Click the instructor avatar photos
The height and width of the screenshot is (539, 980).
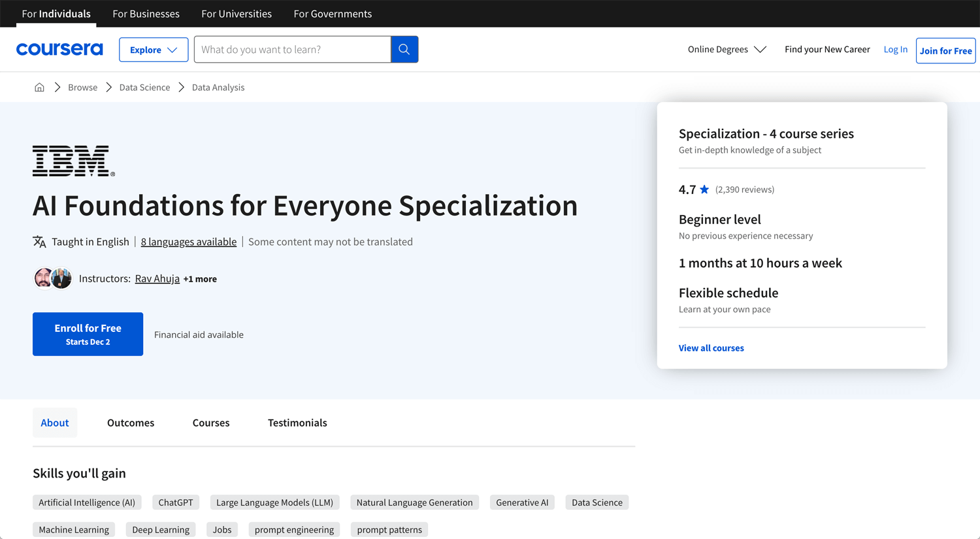(x=52, y=278)
